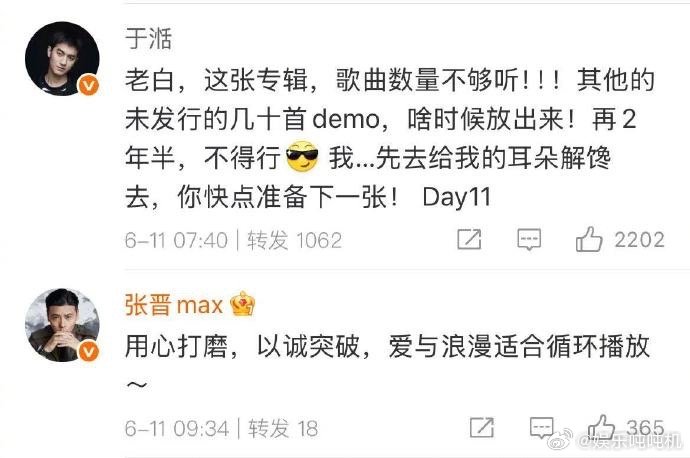Open 张晋max's profile avatar
Viewport: 690px width, 458px height.
pyautogui.click(x=62, y=325)
